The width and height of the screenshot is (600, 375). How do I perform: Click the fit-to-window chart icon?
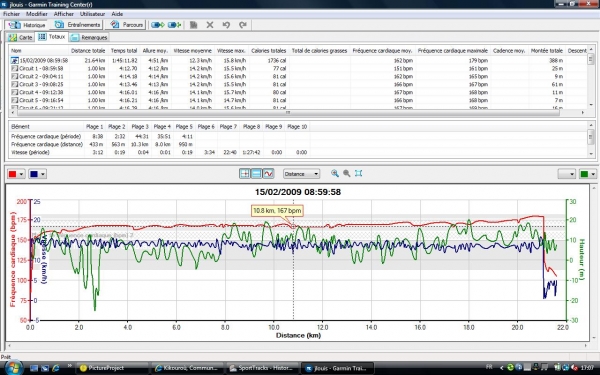click(x=359, y=173)
